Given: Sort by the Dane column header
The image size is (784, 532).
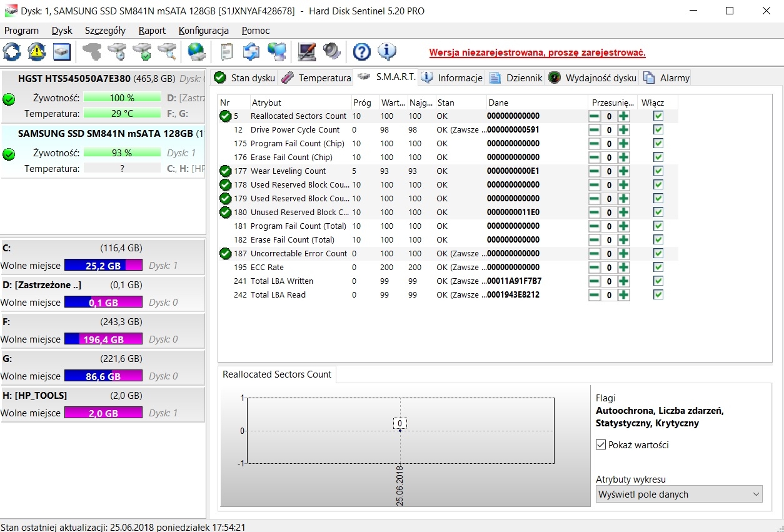Looking at the screenshot, I should tap(536, 103).
